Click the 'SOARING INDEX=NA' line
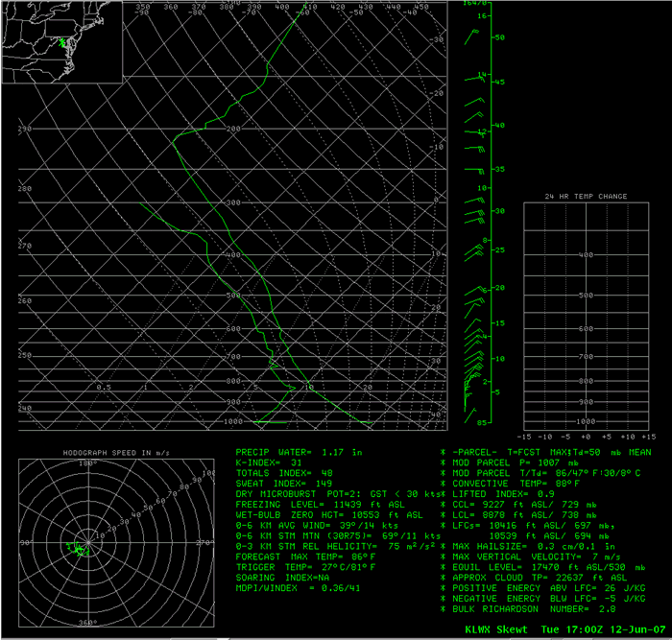 pyautogui.click(x=282, y=578)
